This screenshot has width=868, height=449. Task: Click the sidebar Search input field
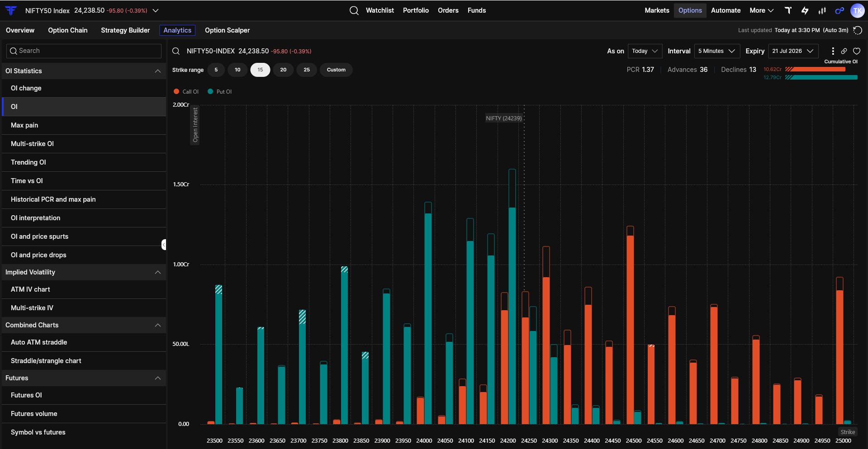click(x=84, y=51)
